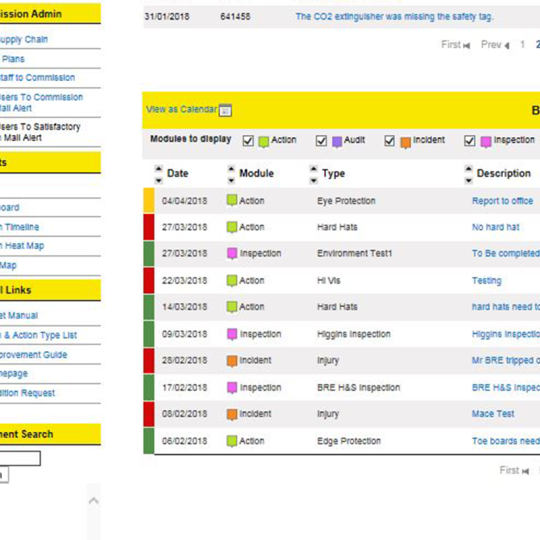Uncheck the Incident module checkbox
The width and height of the screenshot is (540, 540).
(390, 141)
